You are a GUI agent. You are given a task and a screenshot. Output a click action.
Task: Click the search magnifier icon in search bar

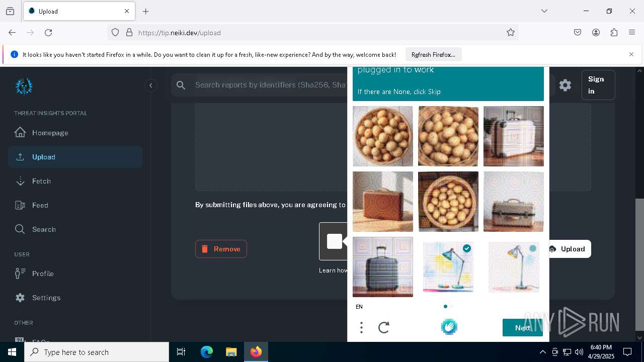(x=181, y=85)
